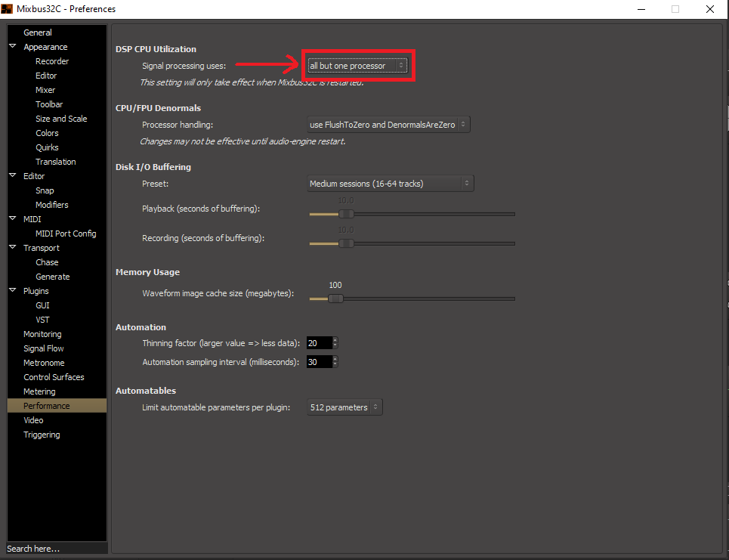Collapse the Transport tree section
This screenshot has width=729, height=560.
coord(13,247)
